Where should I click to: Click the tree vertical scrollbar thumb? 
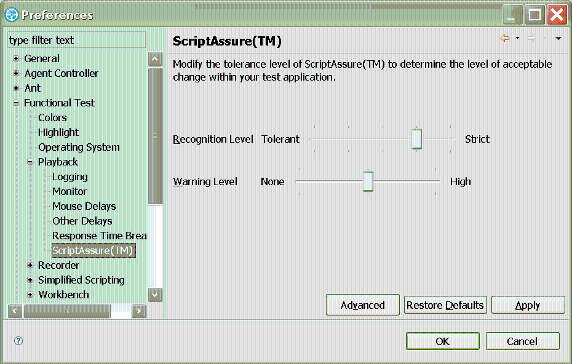[x=155, y=136]
